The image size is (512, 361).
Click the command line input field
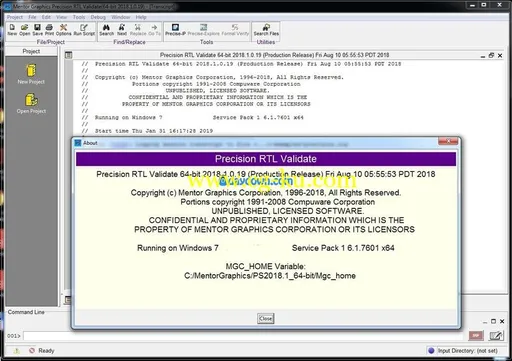pos(244,336)
